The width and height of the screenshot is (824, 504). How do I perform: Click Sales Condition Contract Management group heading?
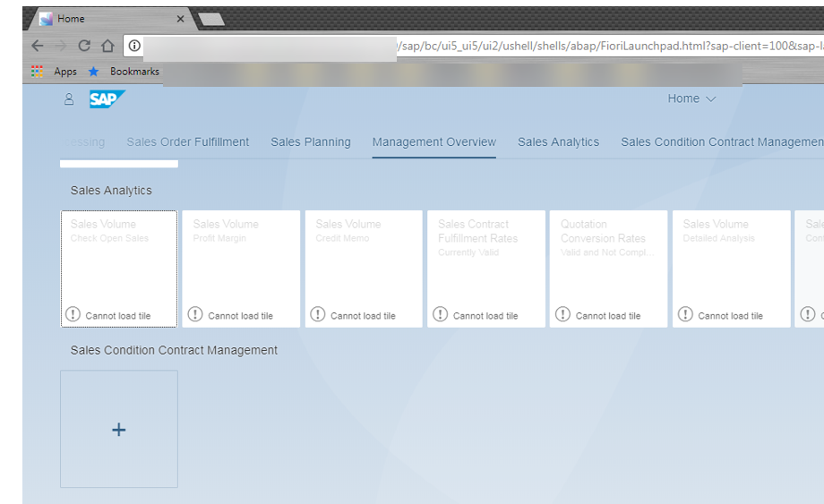tap(174, 350)
